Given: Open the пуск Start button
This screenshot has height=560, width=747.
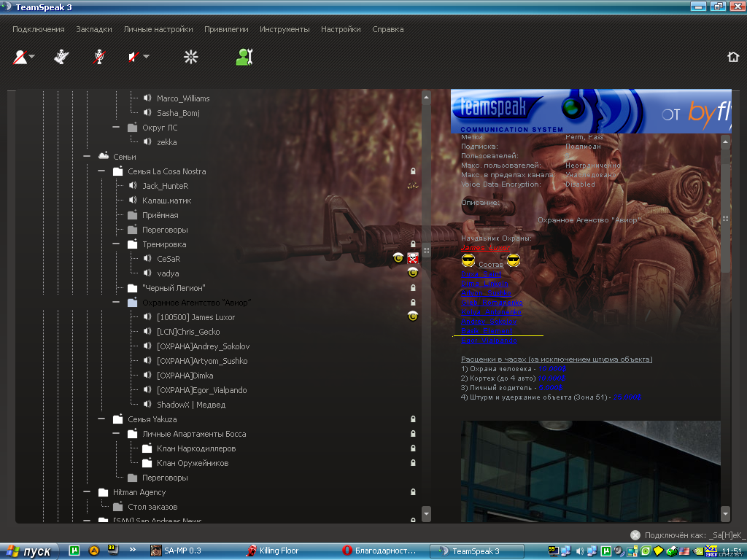Looking at the screenshot, I should [29, 551].
